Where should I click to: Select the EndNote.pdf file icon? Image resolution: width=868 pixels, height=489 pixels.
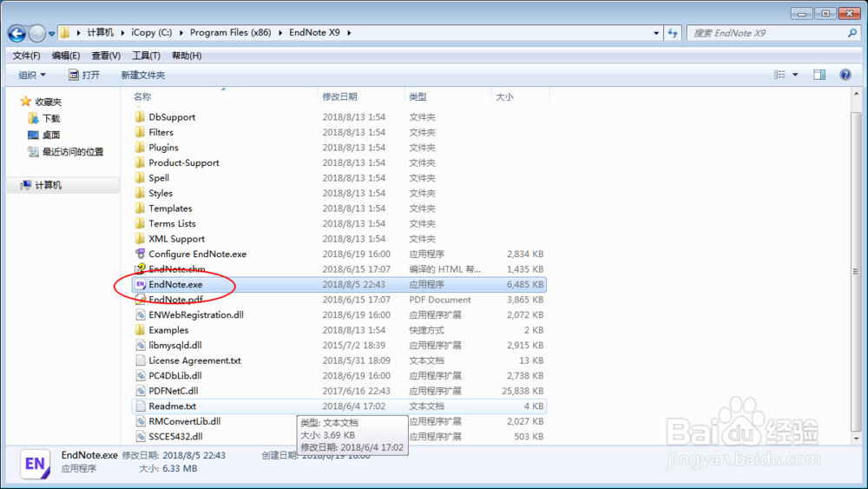[140, 300]
